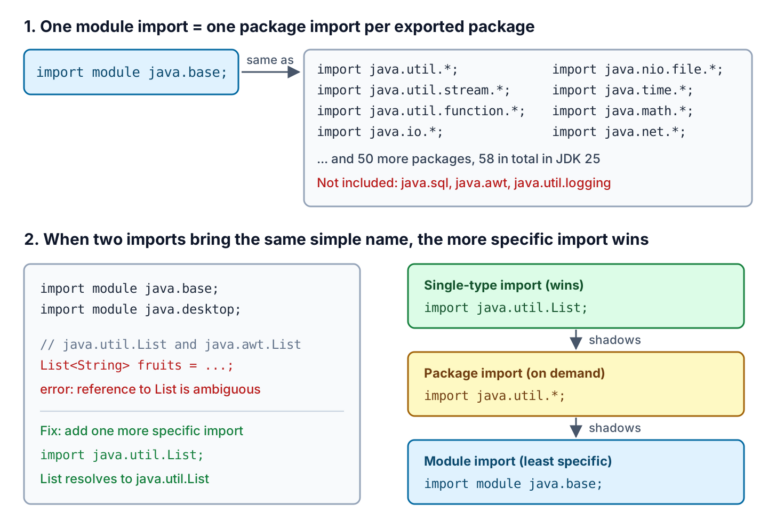Click the red 'Not included: java.sql, java.awt, java.util.logging' line

click(x=464, y=183)
